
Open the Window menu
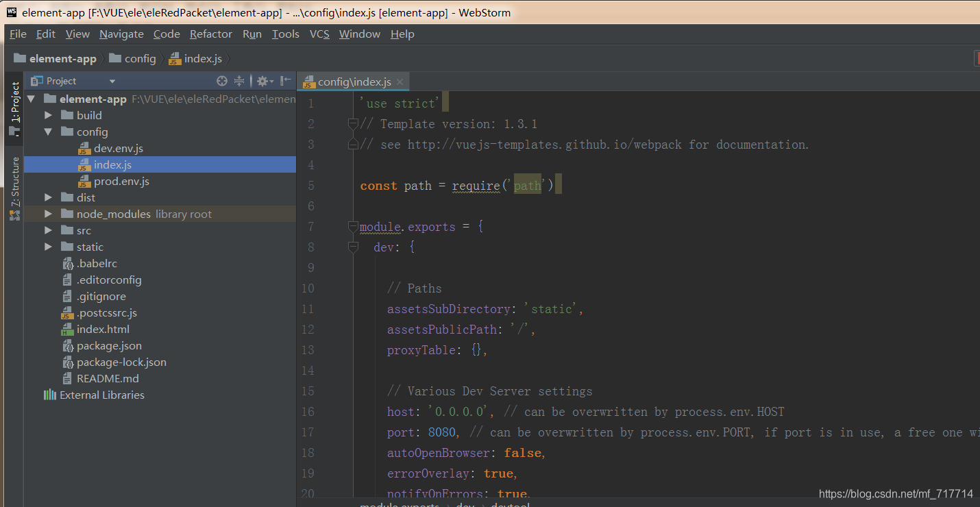click(360, 34)
